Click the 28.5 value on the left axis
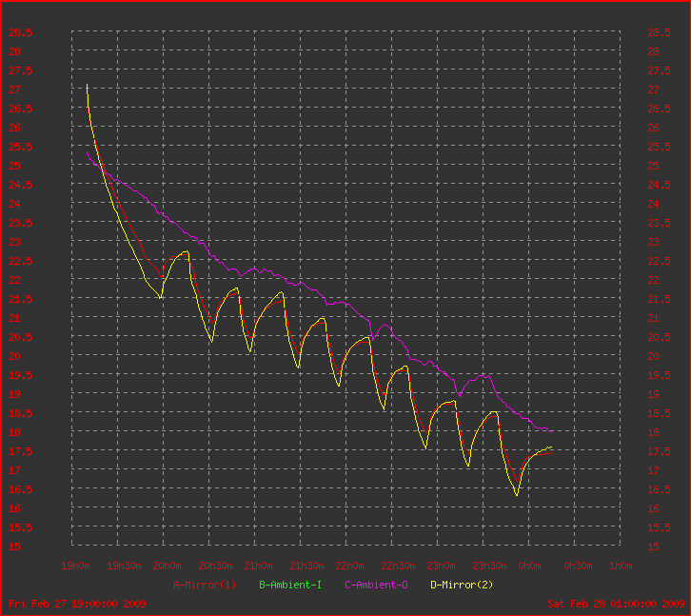Viewport: 691px width, 616px height. tap(20, 32)
